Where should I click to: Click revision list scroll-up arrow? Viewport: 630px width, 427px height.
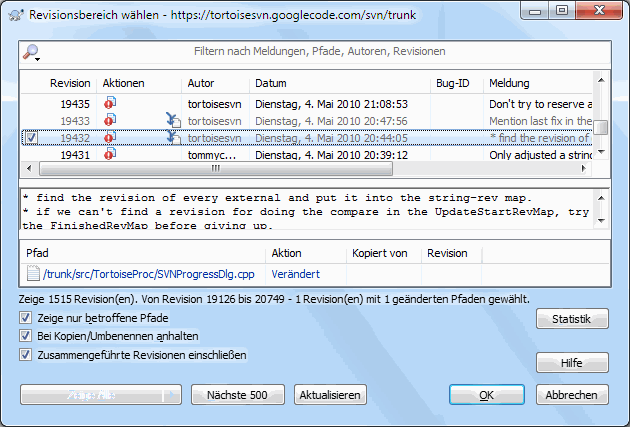(x=601, y=80)
